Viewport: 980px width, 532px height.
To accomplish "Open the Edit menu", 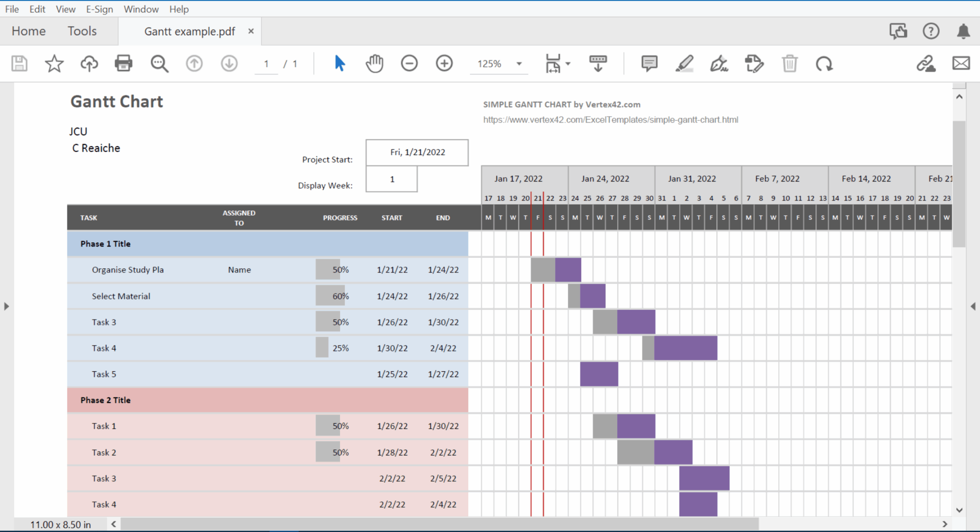I will (x=37, y=9).
